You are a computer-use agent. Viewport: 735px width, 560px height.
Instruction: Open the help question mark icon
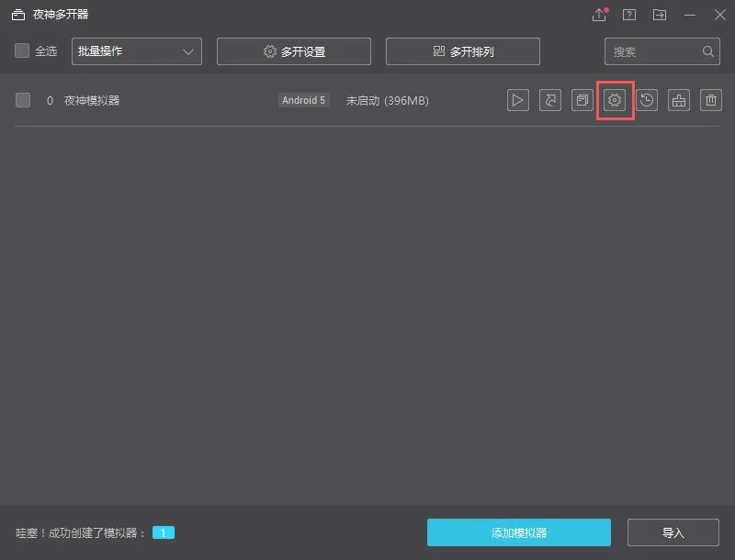pos(629,15)
